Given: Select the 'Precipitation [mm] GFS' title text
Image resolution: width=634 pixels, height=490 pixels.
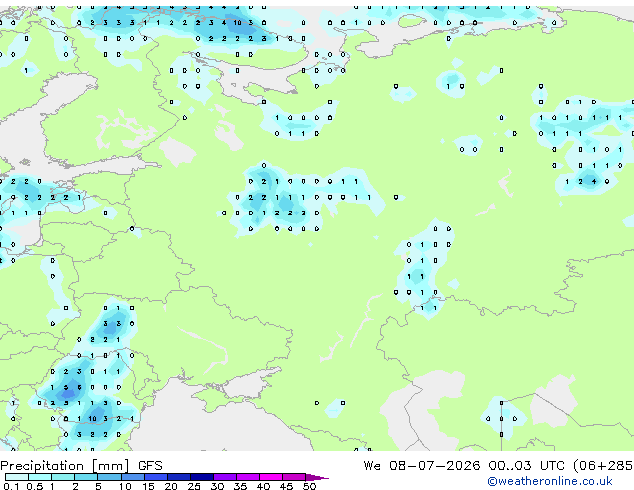Looking at the screenshot, I should tap(81, 466).
